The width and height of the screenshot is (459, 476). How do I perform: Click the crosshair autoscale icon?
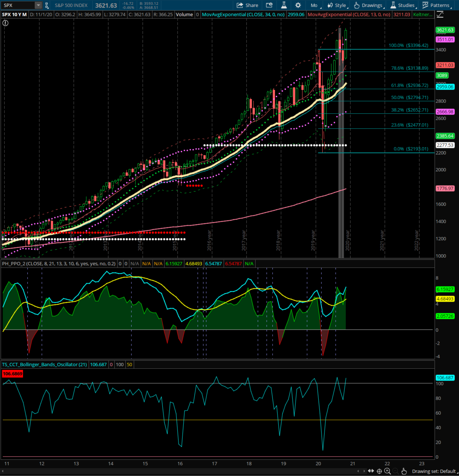(379, 471)
